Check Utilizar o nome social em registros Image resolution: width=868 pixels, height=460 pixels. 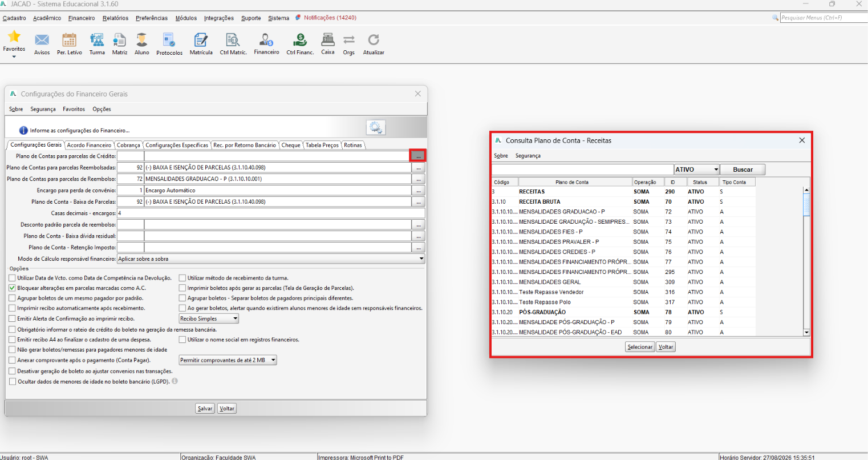point(182,340)
